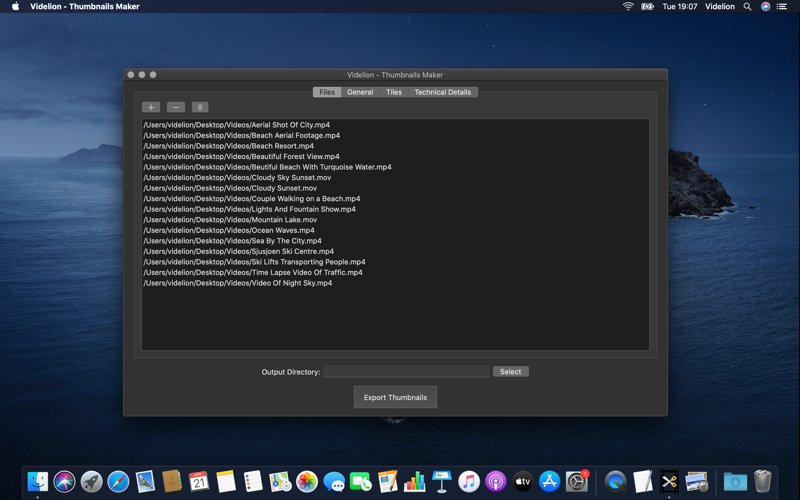800x500 pixels.
Task: Click Select to choose output directory
Action: [x=511, y=371]
